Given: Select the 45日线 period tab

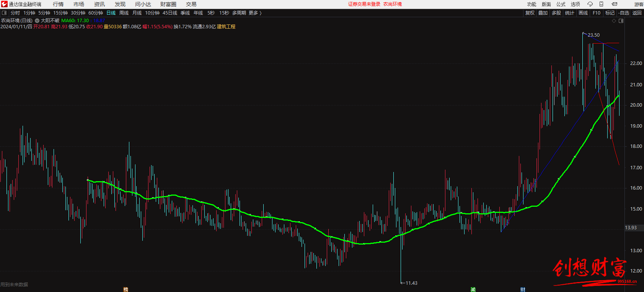Looking at the screenshot, I should coord(170,13).
